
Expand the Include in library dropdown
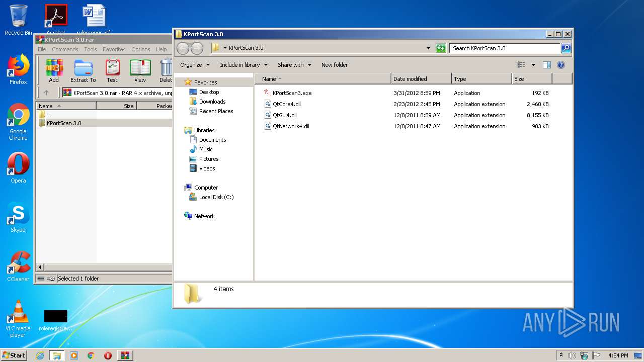tap(244, 65)
